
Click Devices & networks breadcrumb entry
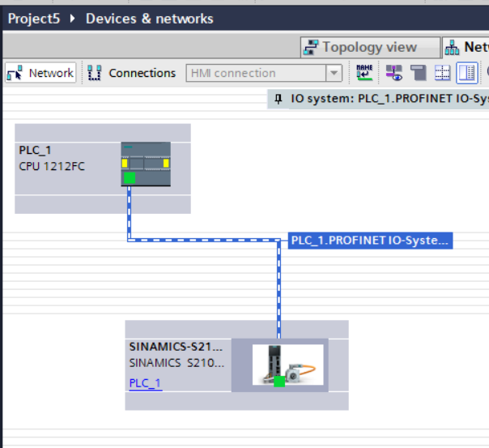tap(150, 19)
